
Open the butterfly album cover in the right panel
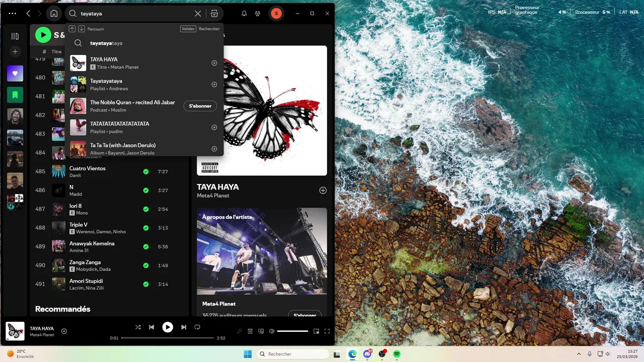click(x=262, y=111)
